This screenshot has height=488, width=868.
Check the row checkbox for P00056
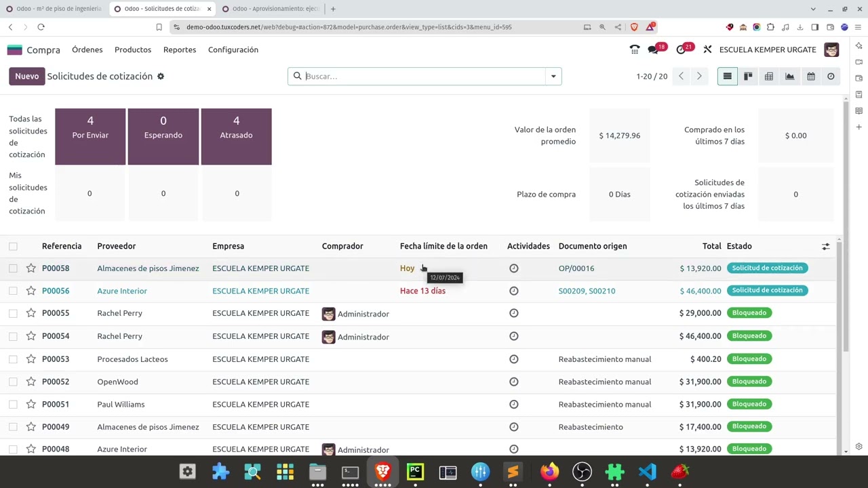(13, 291)
